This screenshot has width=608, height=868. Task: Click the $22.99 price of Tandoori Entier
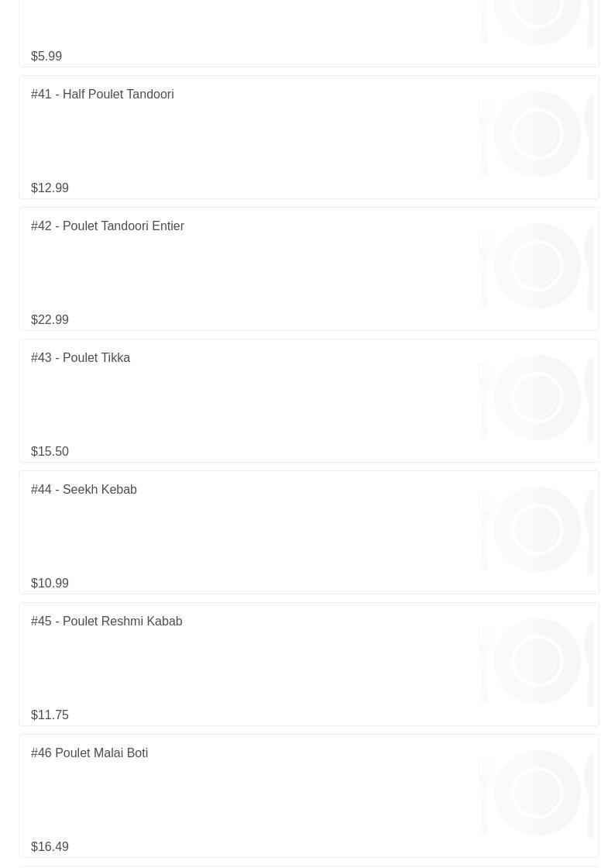pos(50,320)
